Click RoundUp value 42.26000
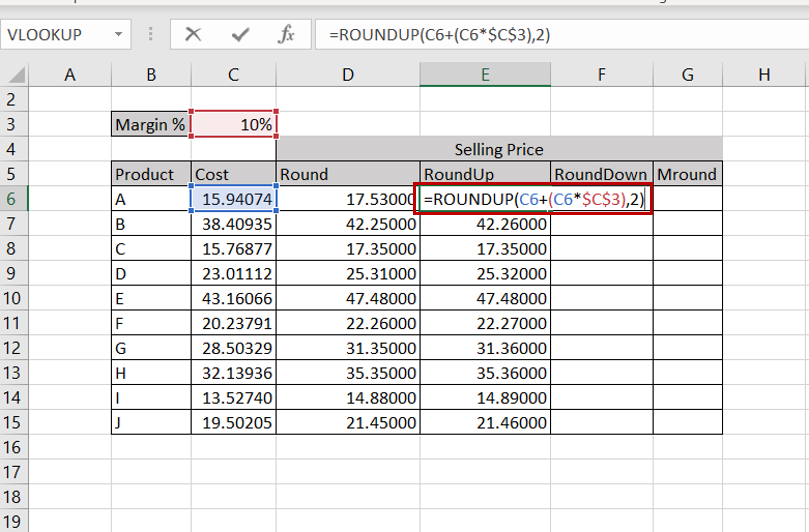The image size is (809, 532). 485,223
